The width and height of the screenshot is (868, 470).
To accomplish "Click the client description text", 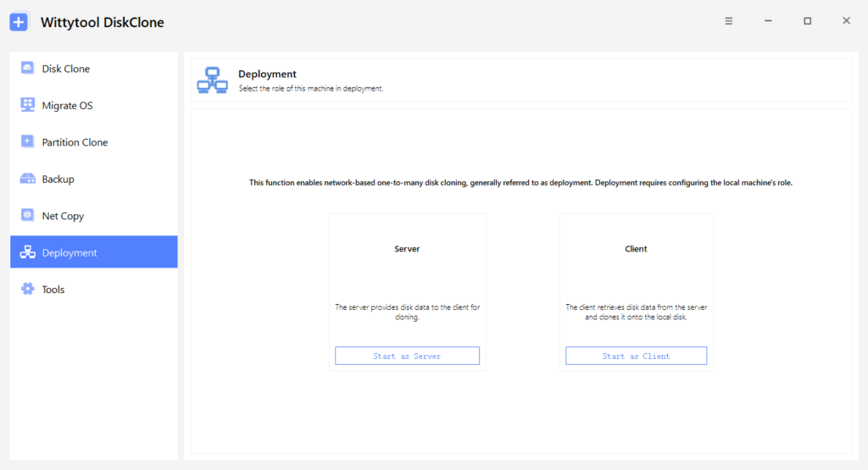I will (636, 312).
